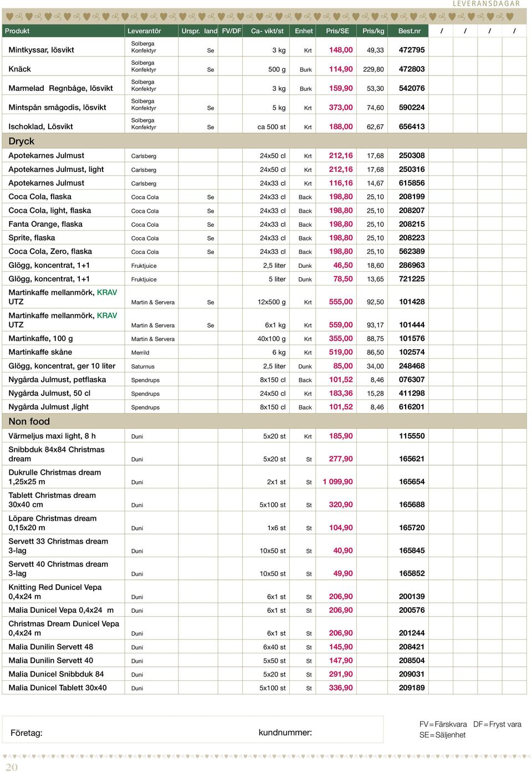Click Martinkaffe, 100 g product name
The image size is (532, 773).
41,338
